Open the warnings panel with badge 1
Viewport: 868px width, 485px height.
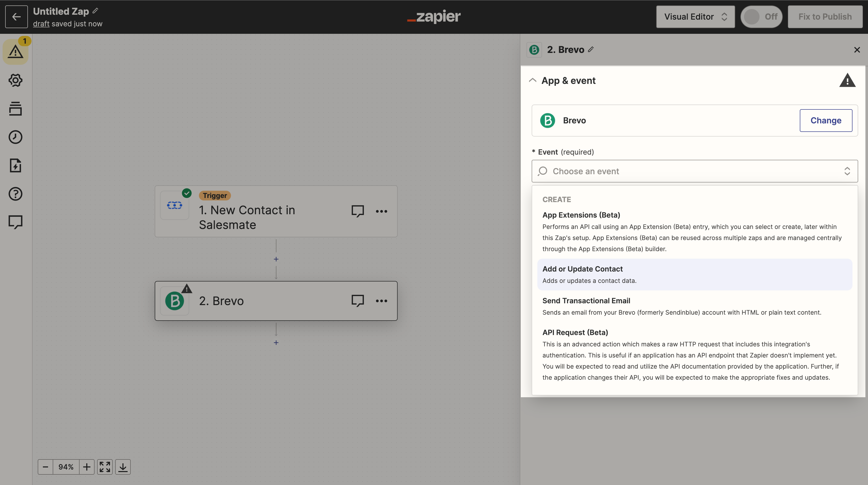pos(16,52)
